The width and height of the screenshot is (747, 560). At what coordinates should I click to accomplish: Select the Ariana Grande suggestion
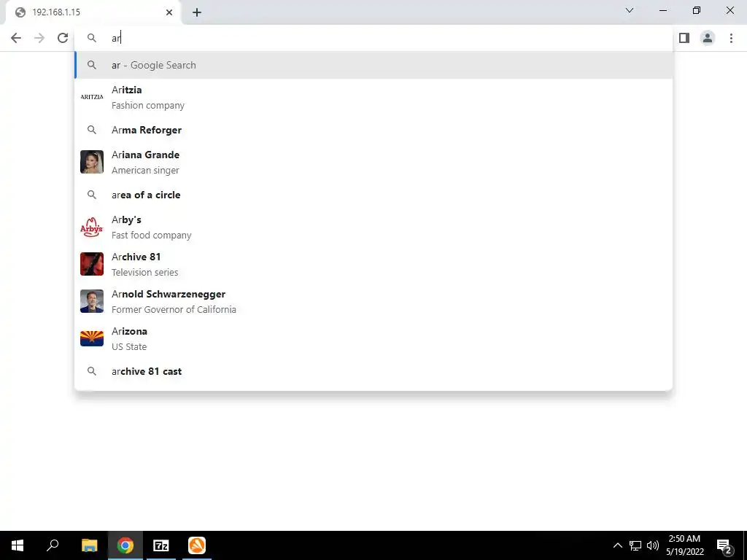[373, 163]
